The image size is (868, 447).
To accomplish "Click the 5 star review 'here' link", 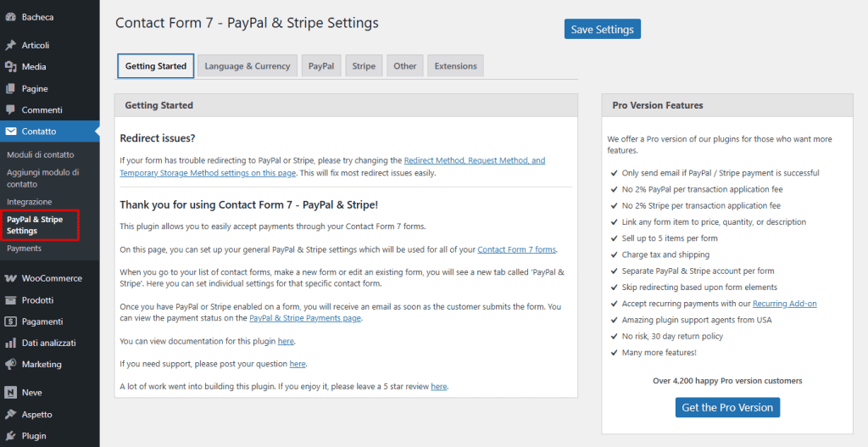I will click(439, 387).
